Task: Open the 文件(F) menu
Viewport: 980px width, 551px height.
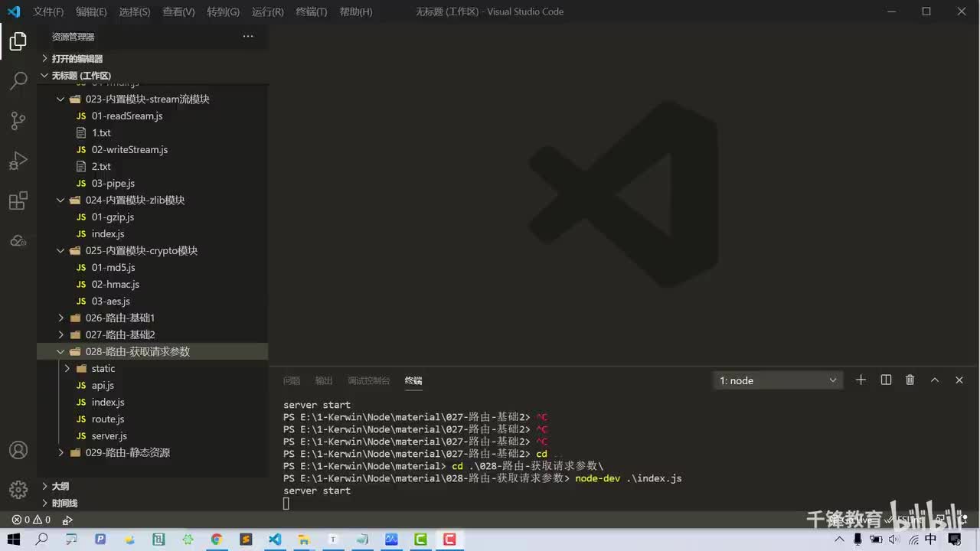Action: (x=48, y=11)
